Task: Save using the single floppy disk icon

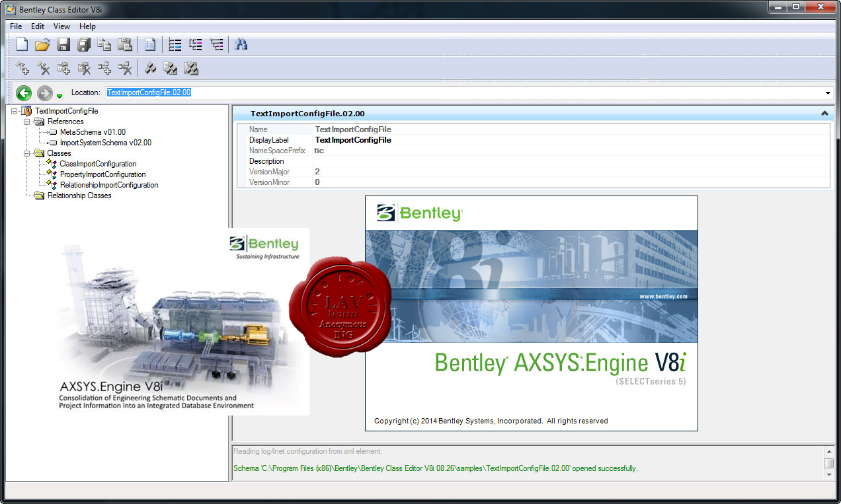Action: [63, 45]
